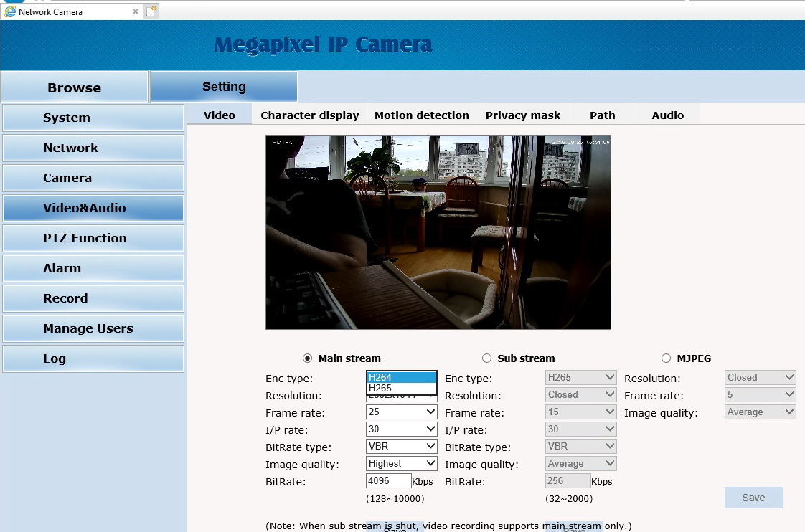
Task: Click the main stream BitRate input field
Action: pos(388,481)
